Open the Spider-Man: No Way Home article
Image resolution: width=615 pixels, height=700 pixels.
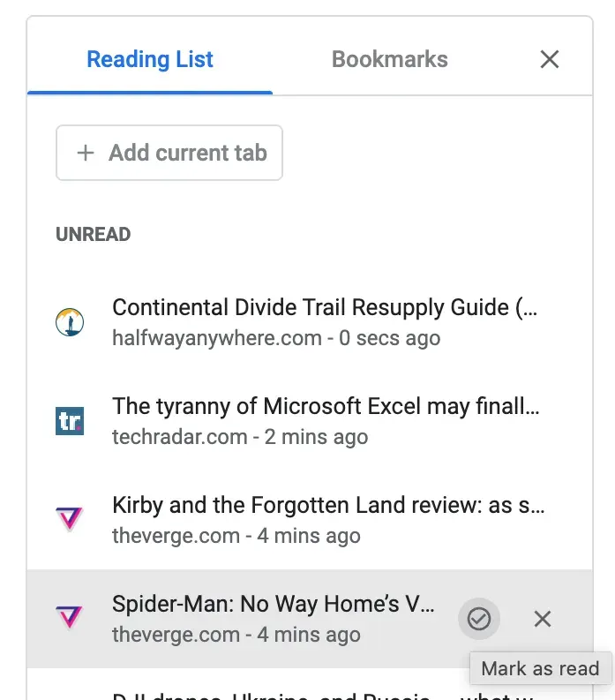(274, 605)
